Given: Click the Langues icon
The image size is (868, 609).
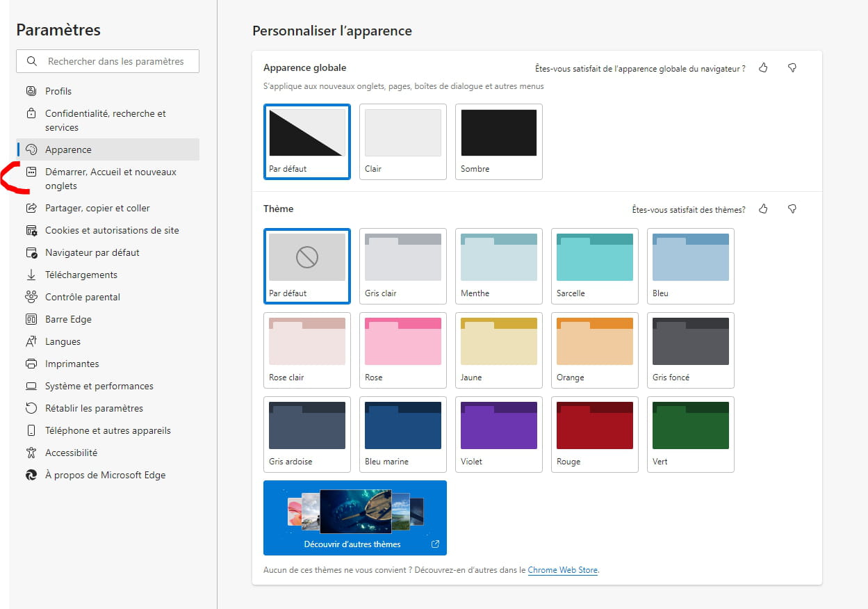Looking at the screenshot, I should (31, 341).
